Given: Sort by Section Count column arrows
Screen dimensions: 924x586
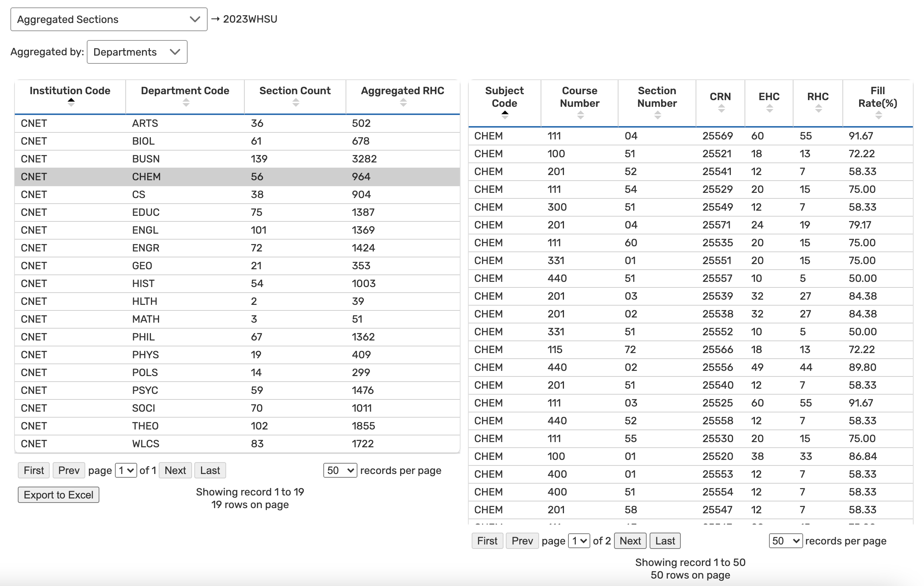Looking at the screenshot, I should point(296,102).
